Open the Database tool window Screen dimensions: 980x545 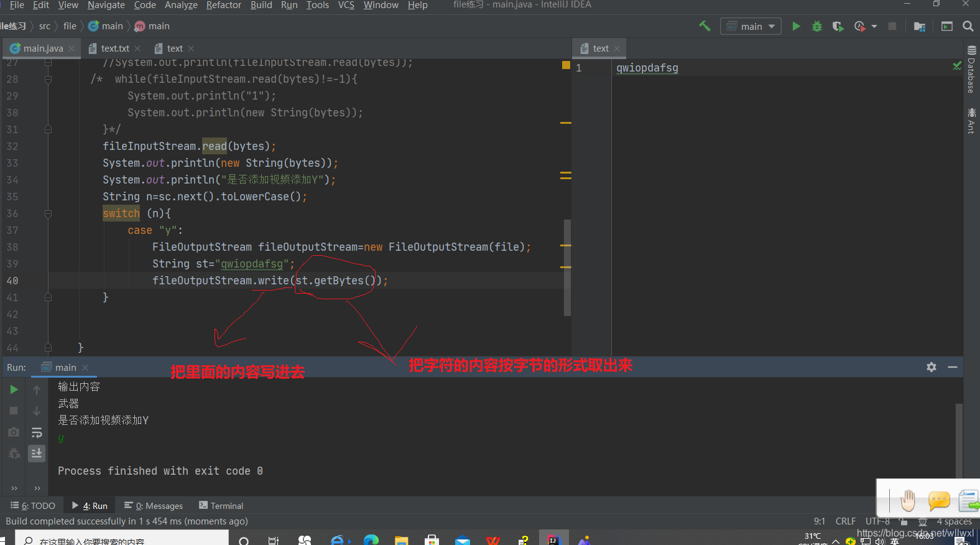point(971,70)
